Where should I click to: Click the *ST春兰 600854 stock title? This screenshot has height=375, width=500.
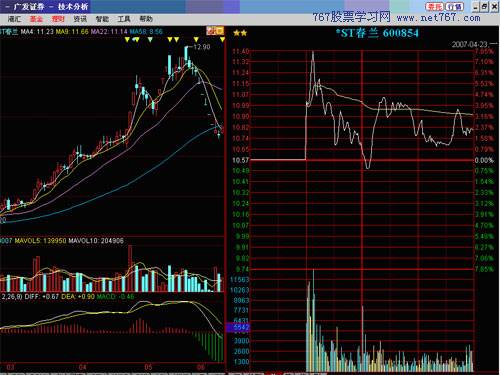377,33
